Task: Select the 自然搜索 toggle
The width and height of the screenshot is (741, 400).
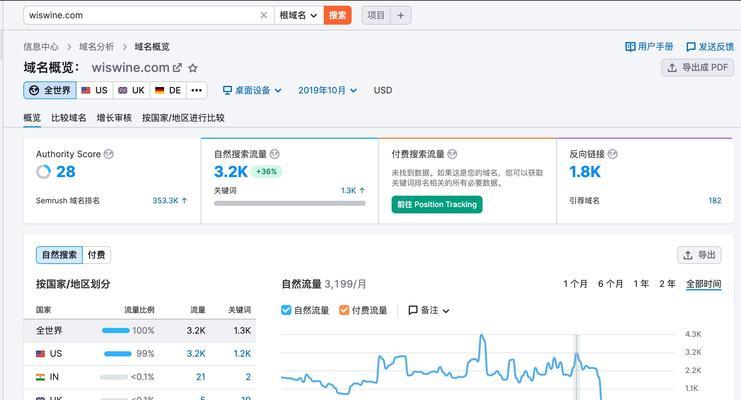Action: tap(59, 255)
